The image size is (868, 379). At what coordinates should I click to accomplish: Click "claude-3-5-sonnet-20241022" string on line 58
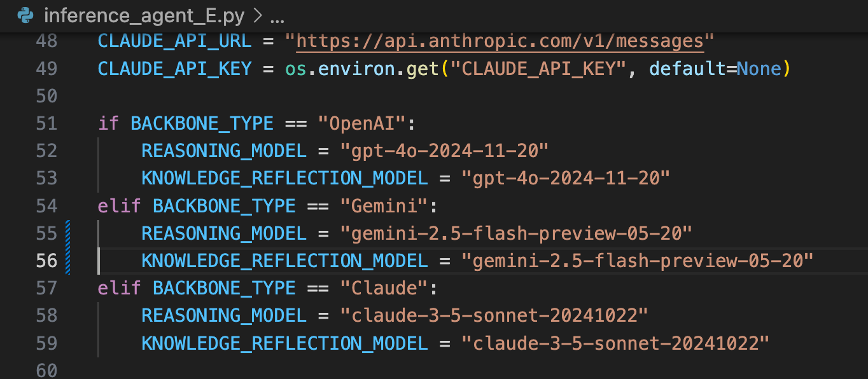click(494, 315)
